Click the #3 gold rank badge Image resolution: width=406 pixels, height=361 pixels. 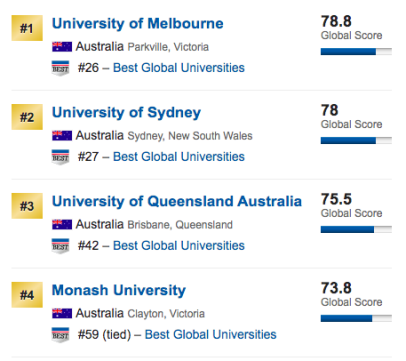click(27, 206)
